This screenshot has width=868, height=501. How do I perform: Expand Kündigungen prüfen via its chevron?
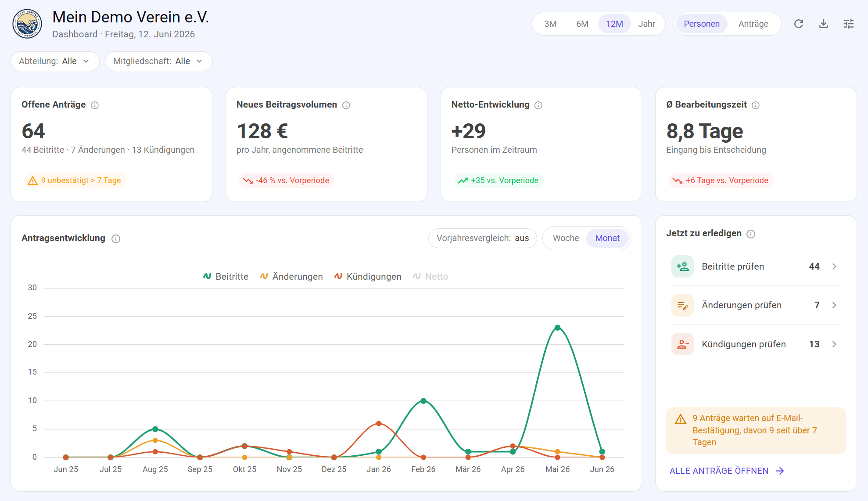(834, 344)
